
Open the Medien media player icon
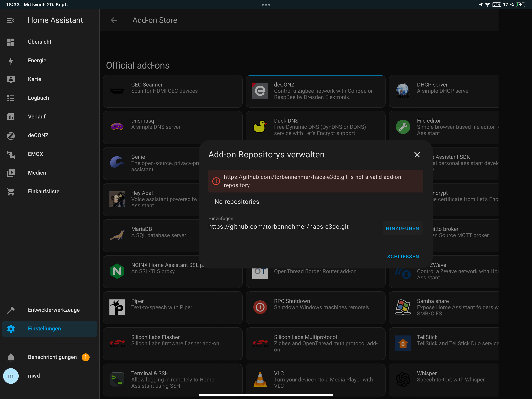[x=11, y=173]
